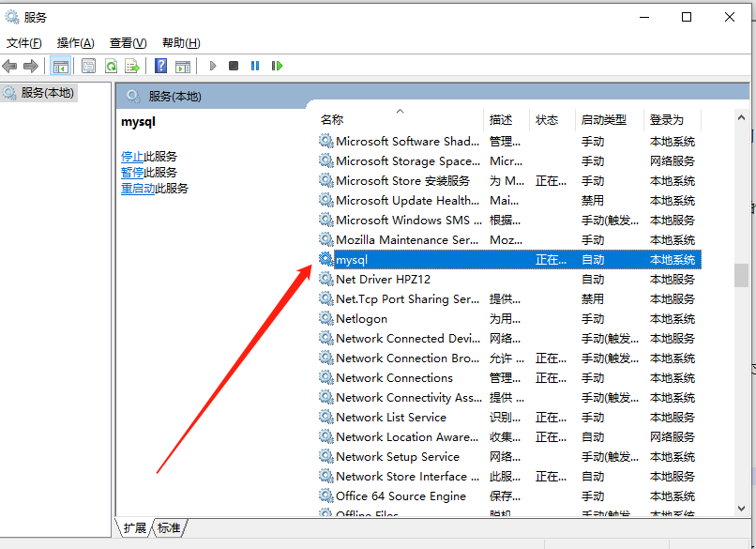Toggle the show/hide console tree icon

coord(61,66)
